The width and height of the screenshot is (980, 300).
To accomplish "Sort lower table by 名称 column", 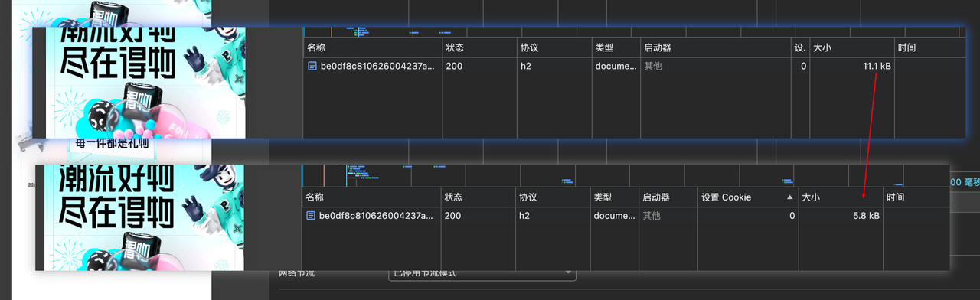I will [371, 197].
